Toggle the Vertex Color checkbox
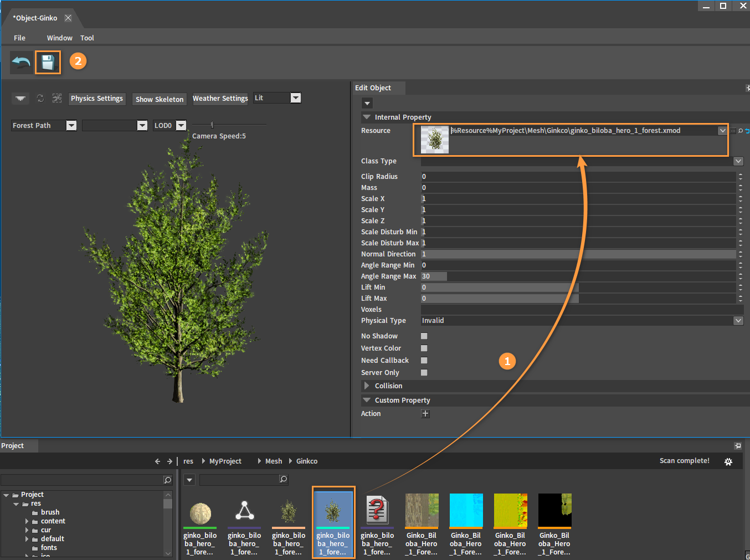Screen dimensions: 750x560 [x=424, y=348]
